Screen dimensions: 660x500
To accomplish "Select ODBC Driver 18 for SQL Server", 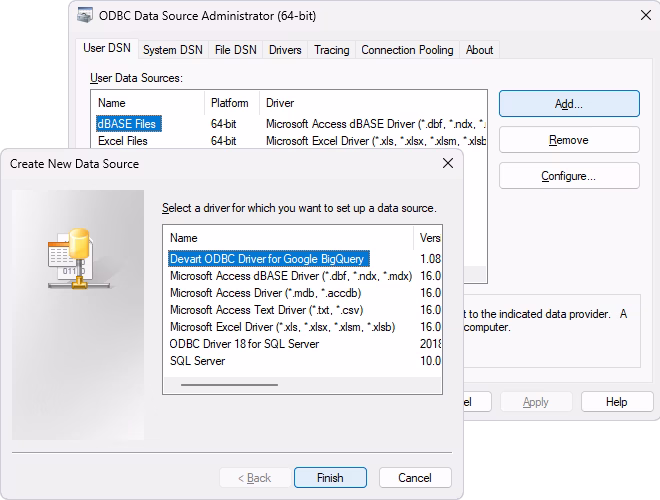I will coord(244,344).
